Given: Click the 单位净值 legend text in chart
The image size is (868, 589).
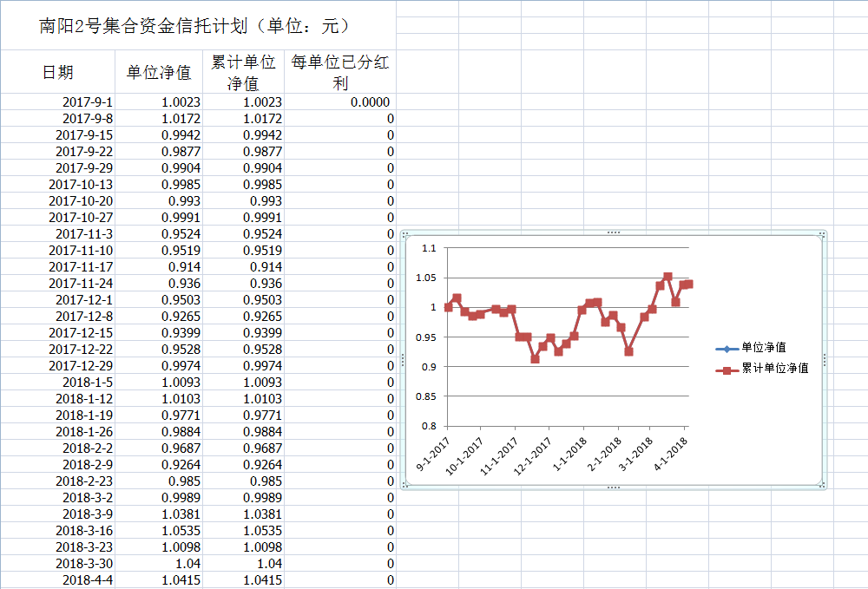Looking at the screenshot, I should point(764,348).
